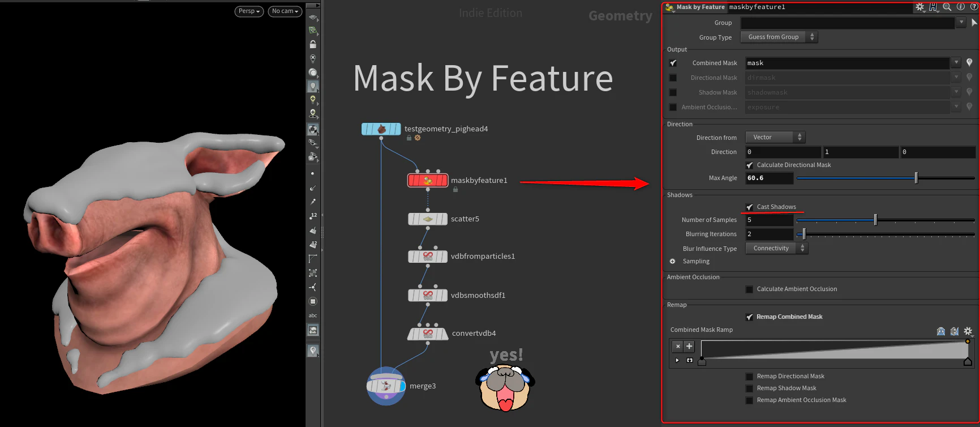
Task: Enable Remap Shadow Mask checkbox
Action: (x=750, y=388)
